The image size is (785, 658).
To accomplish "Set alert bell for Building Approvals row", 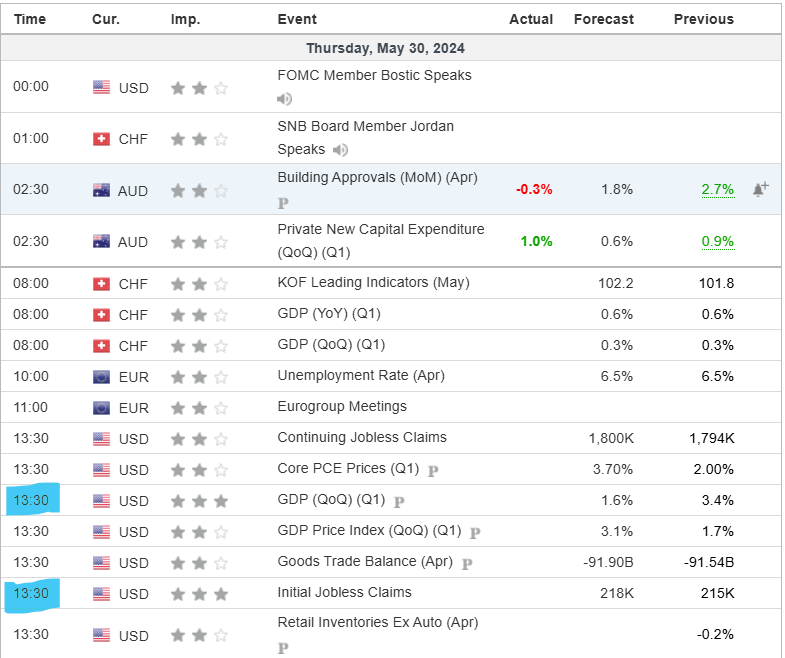I will [760, 189].
